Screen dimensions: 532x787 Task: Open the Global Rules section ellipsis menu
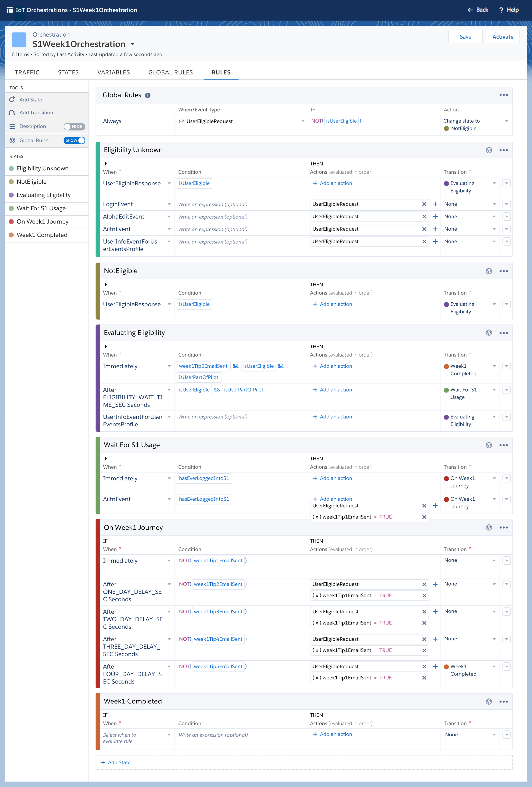[x=503, y=95]
